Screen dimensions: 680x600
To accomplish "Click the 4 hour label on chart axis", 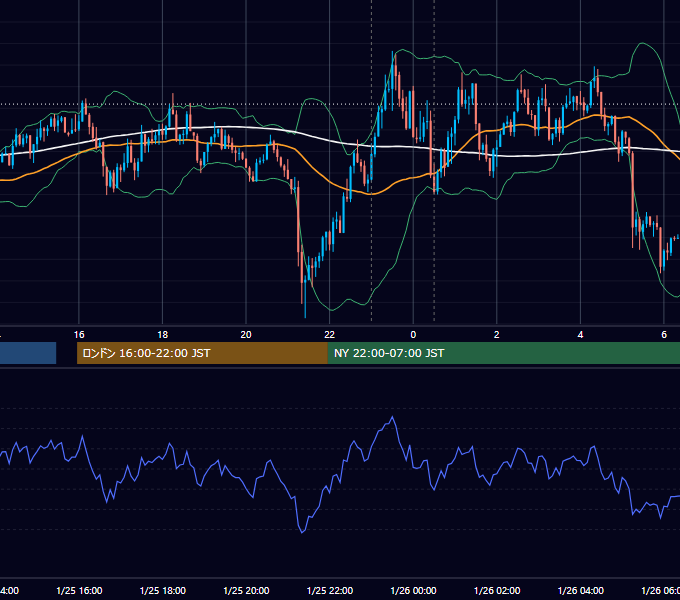I will coord(580,335).
